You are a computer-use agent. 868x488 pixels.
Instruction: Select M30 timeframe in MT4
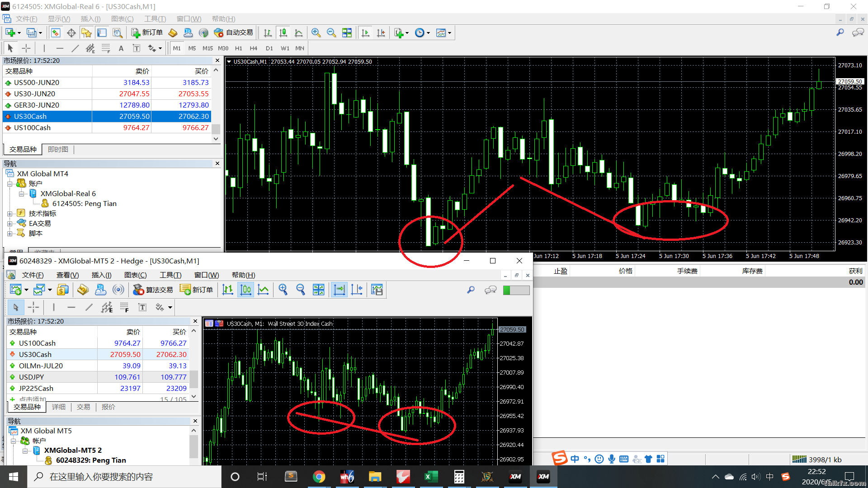point(223,48)
